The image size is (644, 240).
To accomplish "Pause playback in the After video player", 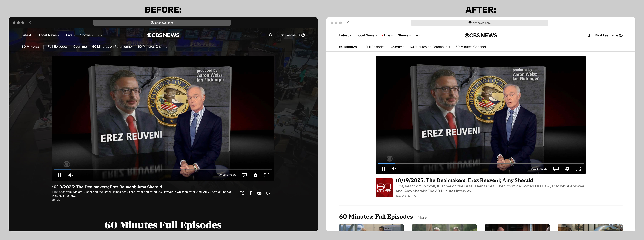I will click(x=384, y=169).
